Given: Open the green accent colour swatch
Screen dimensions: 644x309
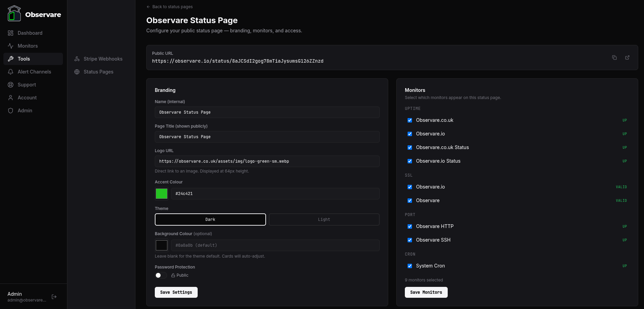Looking at the screenshot, I should tap(161, 193).
